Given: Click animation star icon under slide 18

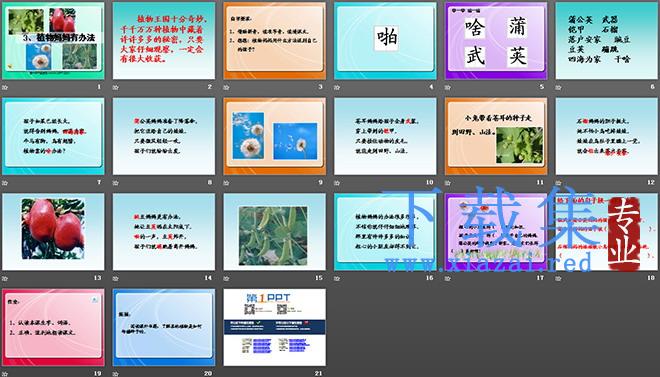Looking at the screenshot, I should point(559,279).
